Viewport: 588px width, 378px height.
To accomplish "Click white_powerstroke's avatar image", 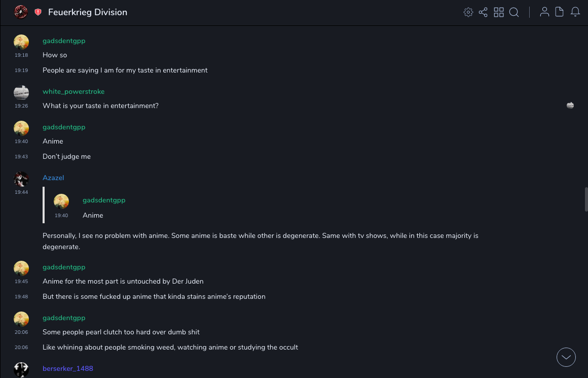I will pos(21,92).
